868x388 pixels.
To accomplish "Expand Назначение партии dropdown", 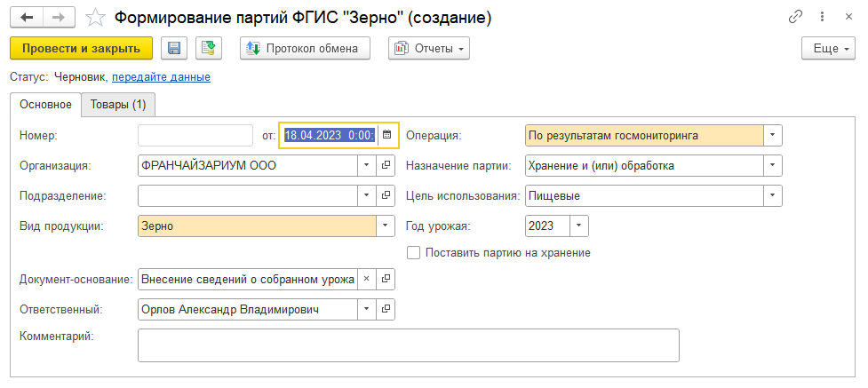I will (x=772, y=165).
